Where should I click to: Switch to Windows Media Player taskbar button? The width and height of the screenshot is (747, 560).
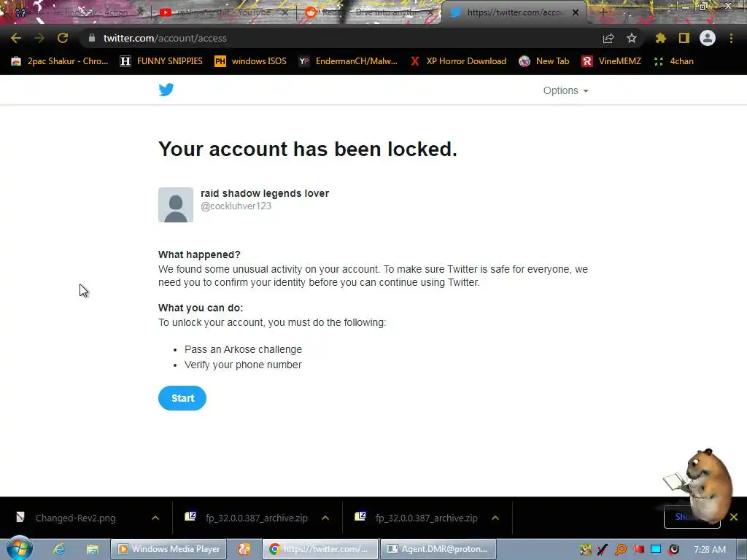coord(169,549)
